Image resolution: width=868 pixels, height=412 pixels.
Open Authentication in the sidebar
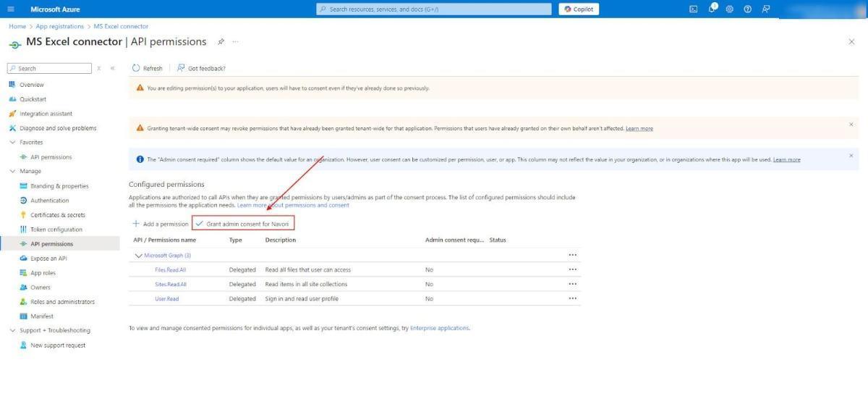click(50, 201)
